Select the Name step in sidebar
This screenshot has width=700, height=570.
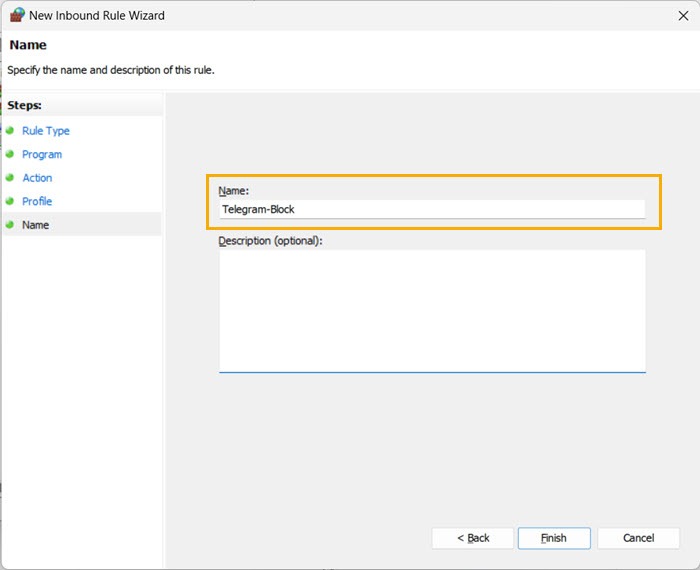[x=36, y=225]
